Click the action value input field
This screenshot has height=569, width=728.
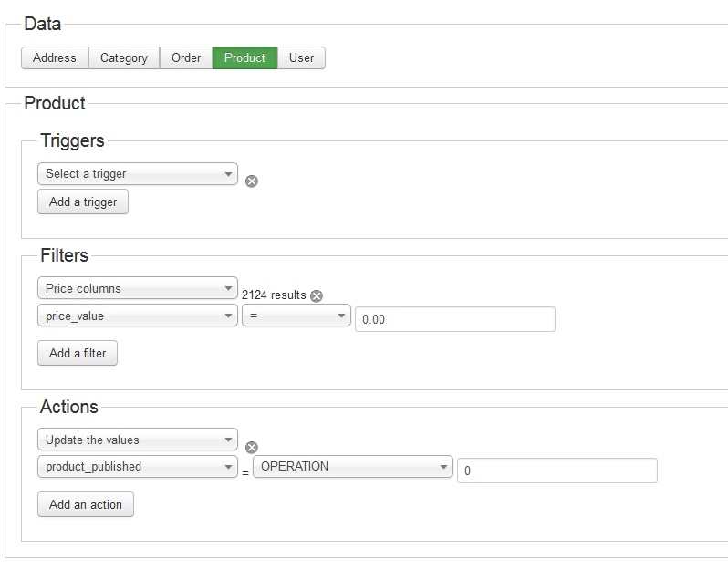[x=556, y=471]
